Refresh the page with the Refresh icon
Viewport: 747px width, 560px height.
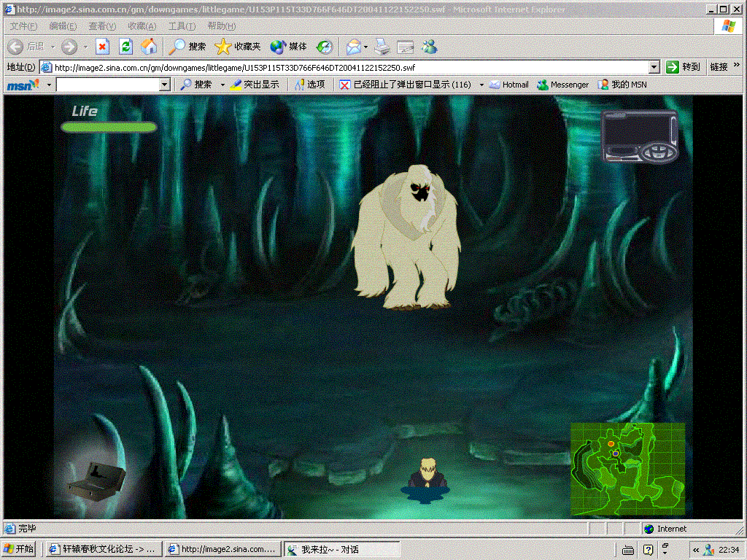pyautogui.click(x=126, y=47)
